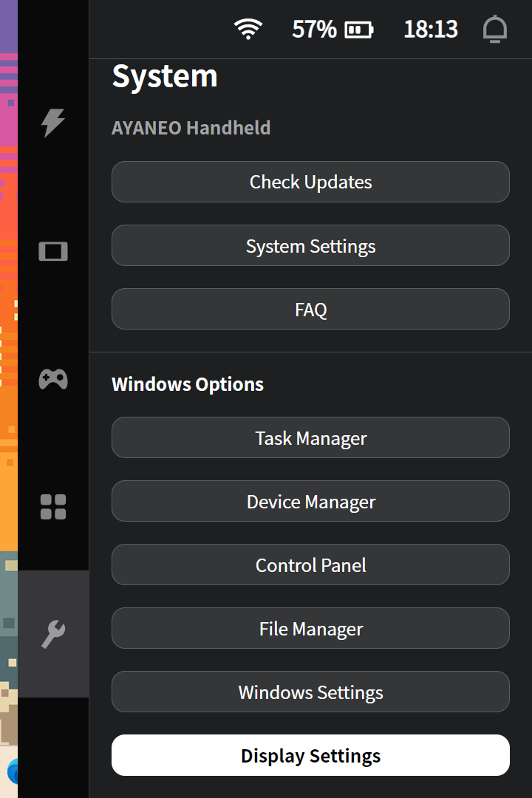Open the FAQ page
Viewport: 532px width, 798px height.
pos(310,310)
